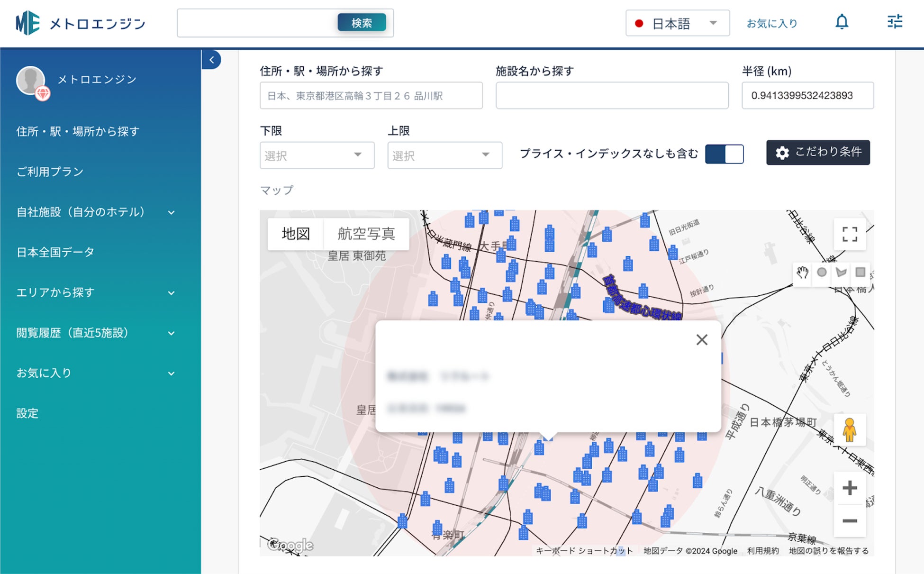Switch the map to 地図 view
This screenshot has height=574, width=924.
pyautogui.click(x=296, y=234)
